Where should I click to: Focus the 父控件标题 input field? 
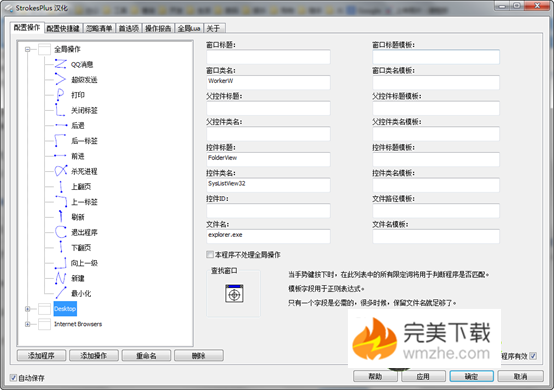pos(268,108)
